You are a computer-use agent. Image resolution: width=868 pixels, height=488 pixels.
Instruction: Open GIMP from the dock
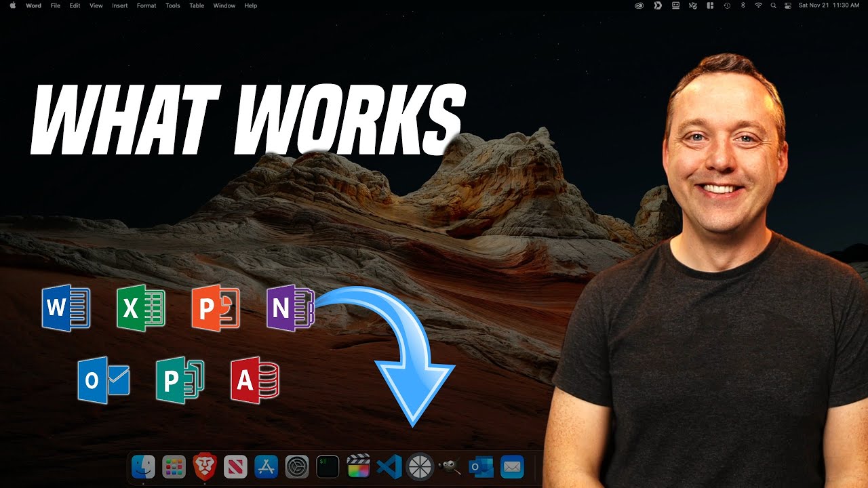pyautogui.click(x=450, y=467)
